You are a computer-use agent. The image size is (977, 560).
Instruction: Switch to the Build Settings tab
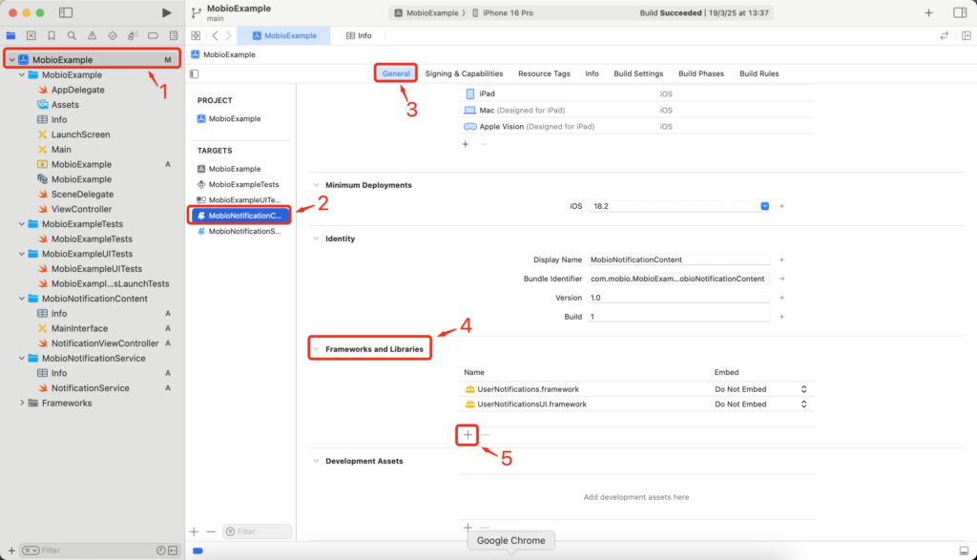(x=638, y=73)
